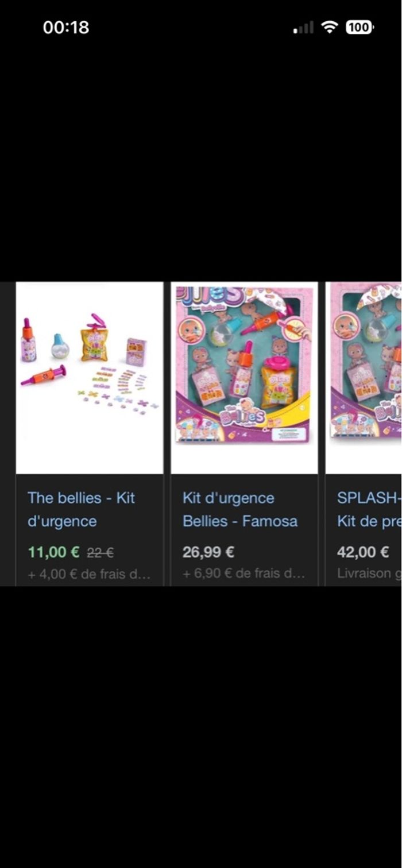Tap the Wi-Fi icon in the status bar
Viewport: 402px width, 868px height.
point(330,27)
